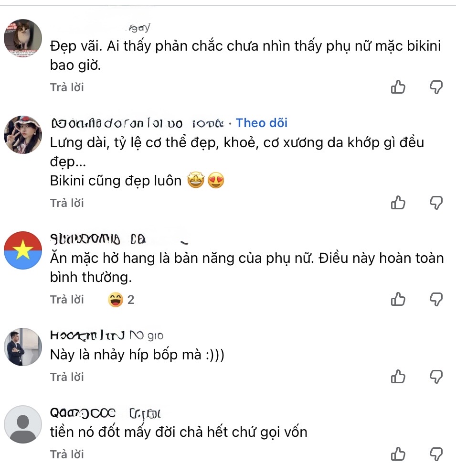456x476 pixels.
Task: Reply to the "Bikini cũng đẹp luôn" comment
Action: tap(67, 203)
